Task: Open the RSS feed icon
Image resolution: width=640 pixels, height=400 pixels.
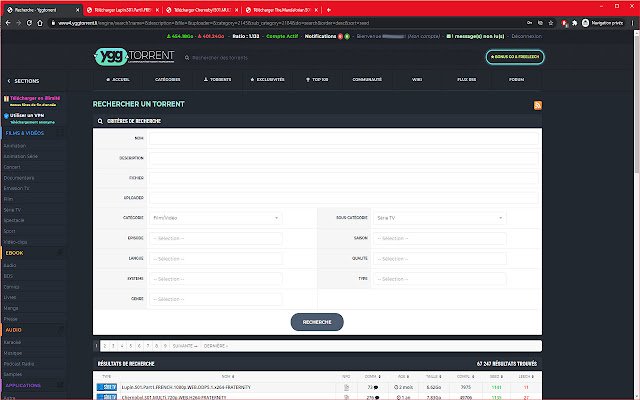Action: click(x=538, y=105)
